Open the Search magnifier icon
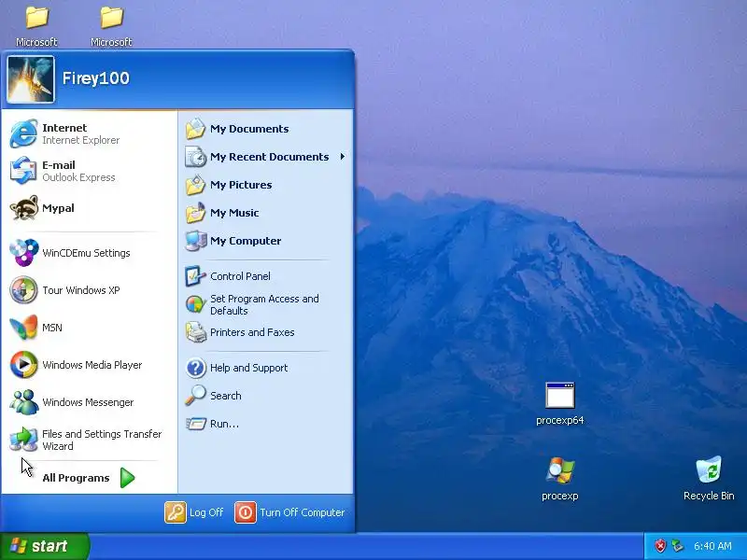The width and height of the screenshot is (747, 560). tap(196, 396)
